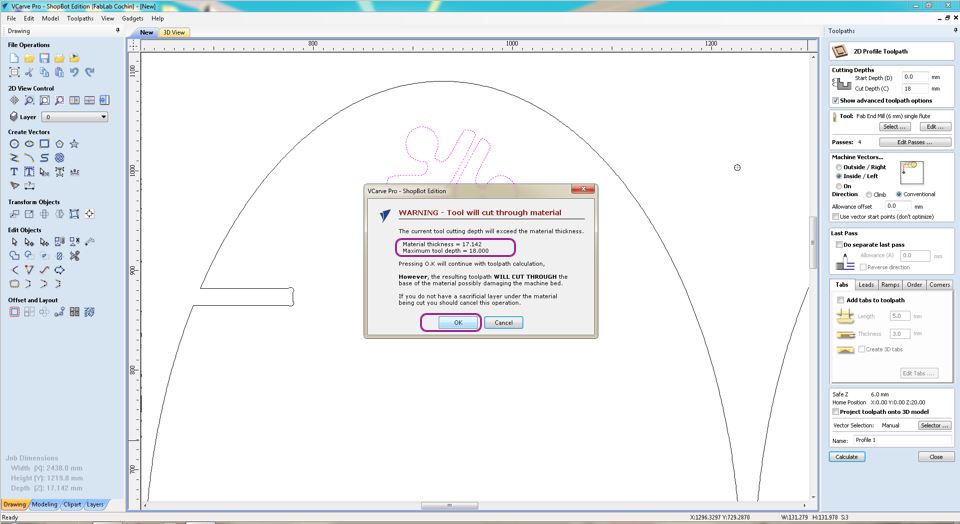Click the toolpath Name field Profile 1
Viewport: 960px width, 524px height.
click(x=902, y=440)
